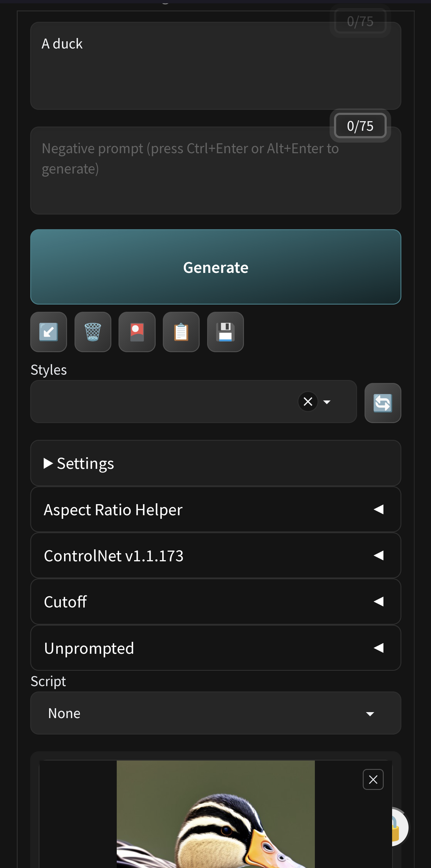The height and width of the screenshot is (868, 431).
Task: Click the trash can clear prompt icon
Action: 93,332
